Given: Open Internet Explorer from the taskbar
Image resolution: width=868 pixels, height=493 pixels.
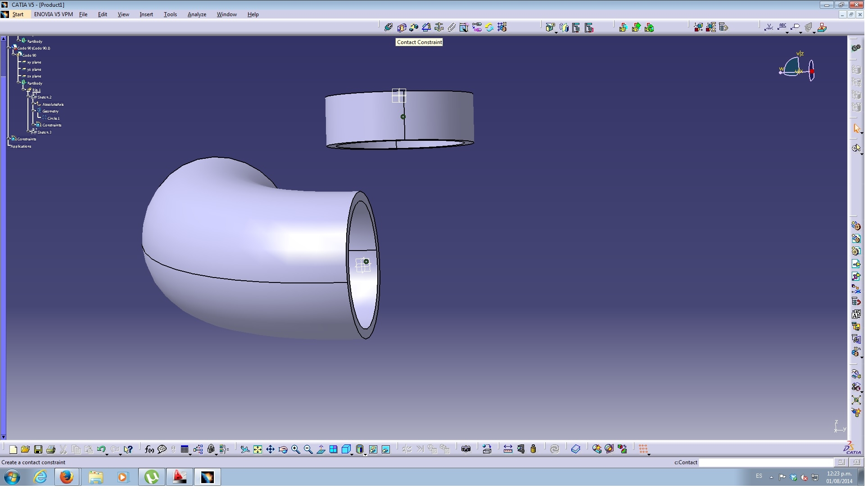Looking at the screenshot, I should point(41,477).
